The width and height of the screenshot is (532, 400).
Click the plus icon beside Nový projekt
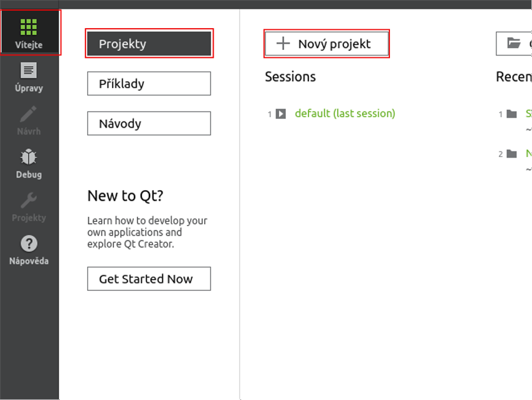(x=283, y=43)
